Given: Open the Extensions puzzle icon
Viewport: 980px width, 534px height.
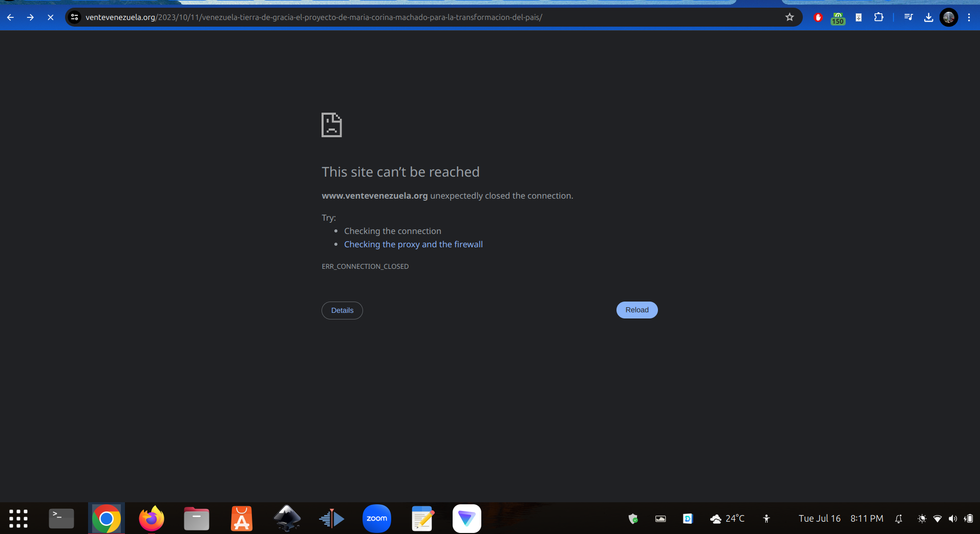Looking at the screenshot, I should (x=879, y=17).
